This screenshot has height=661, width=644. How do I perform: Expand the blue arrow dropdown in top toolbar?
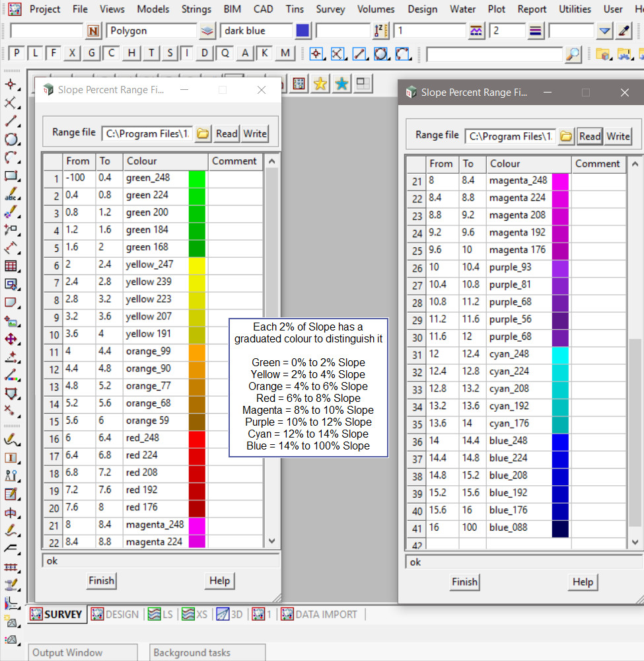click(605, 30)
